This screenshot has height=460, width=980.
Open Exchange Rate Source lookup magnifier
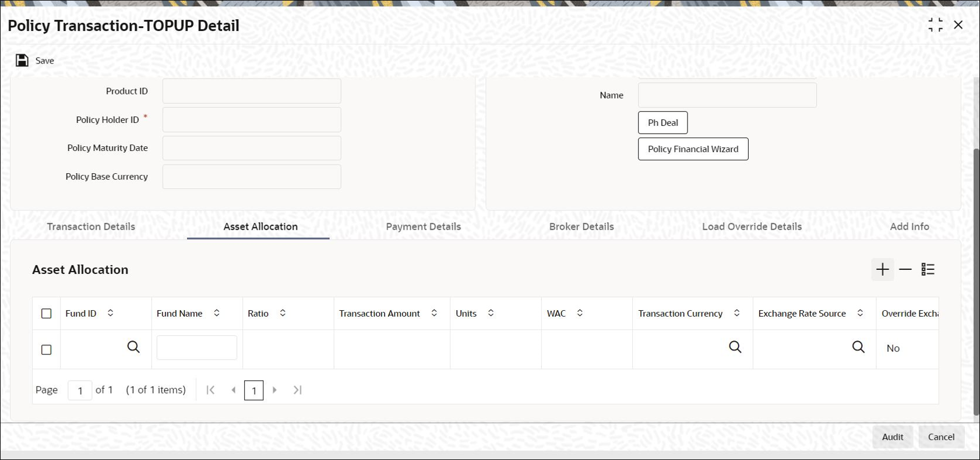click(x=858, y=347)
